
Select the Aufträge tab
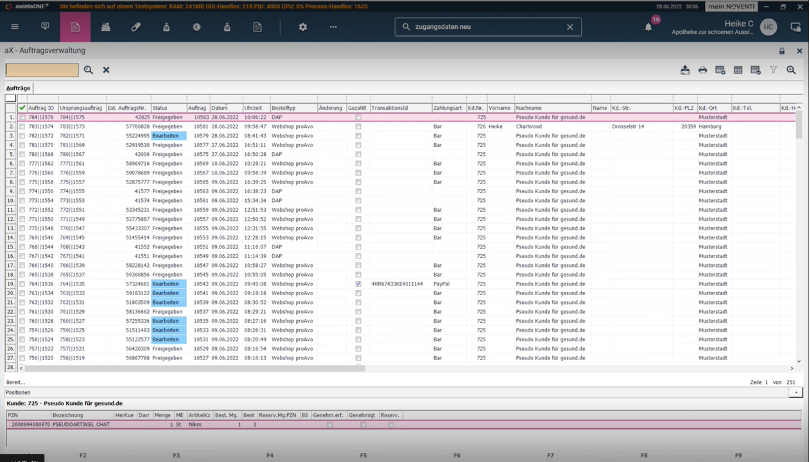18,88
